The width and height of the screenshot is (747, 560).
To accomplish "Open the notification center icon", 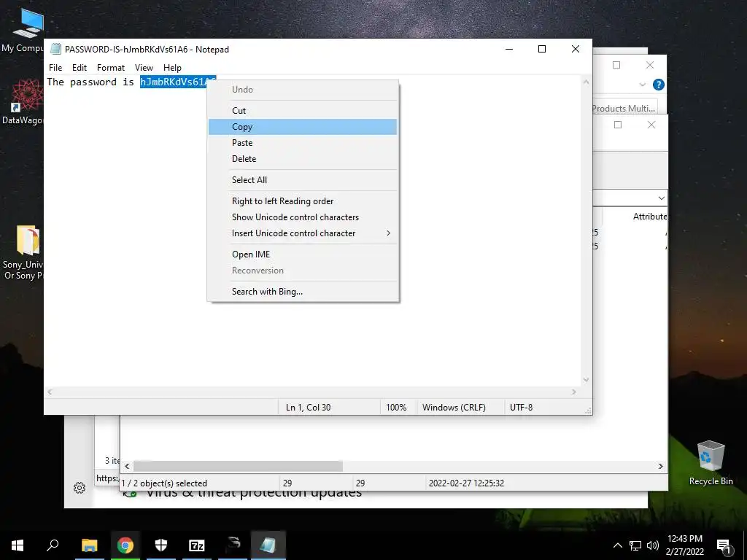I will pos(724,546).
